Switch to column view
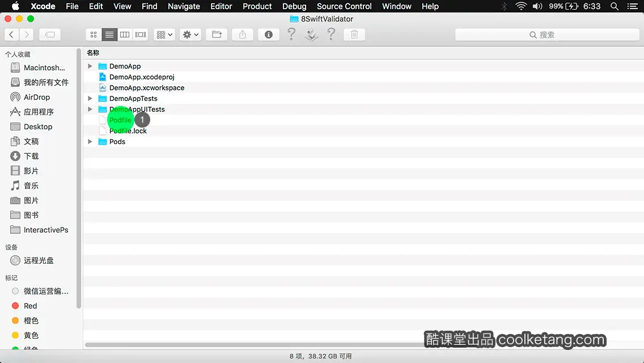This screenshot has width=644, height=363. pos(125,35)
